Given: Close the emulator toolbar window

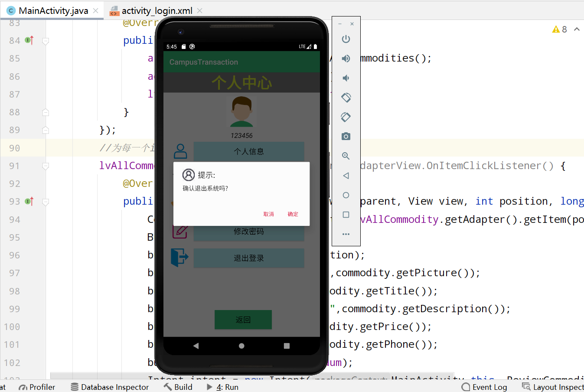Looking at the screenshot, I should (x=352, y=24).
